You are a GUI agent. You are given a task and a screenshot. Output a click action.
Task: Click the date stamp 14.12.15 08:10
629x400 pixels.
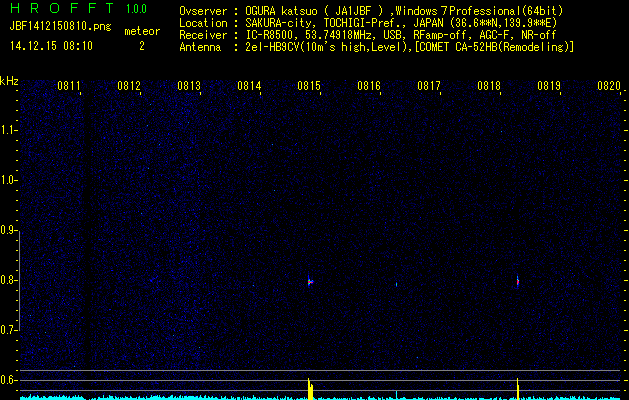point(51,46)
